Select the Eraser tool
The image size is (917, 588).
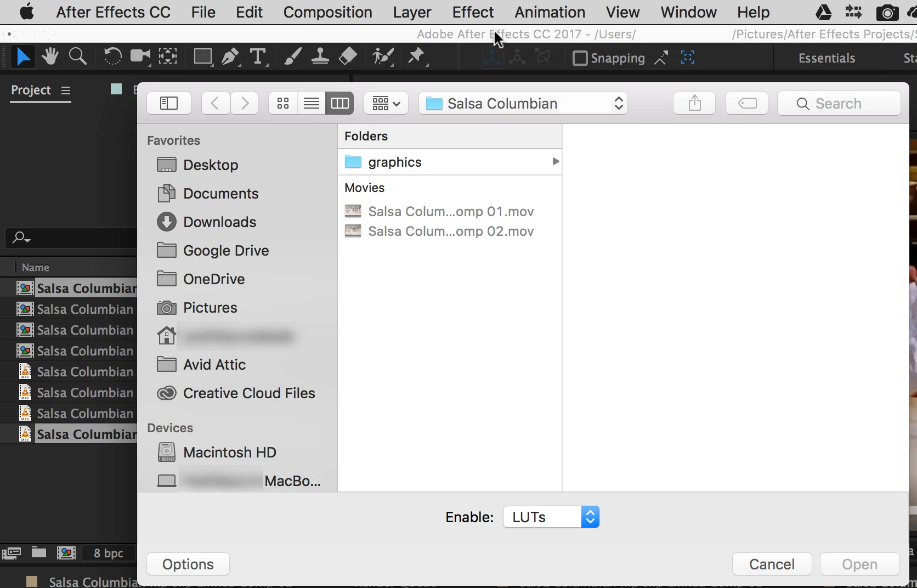[348, 56]
